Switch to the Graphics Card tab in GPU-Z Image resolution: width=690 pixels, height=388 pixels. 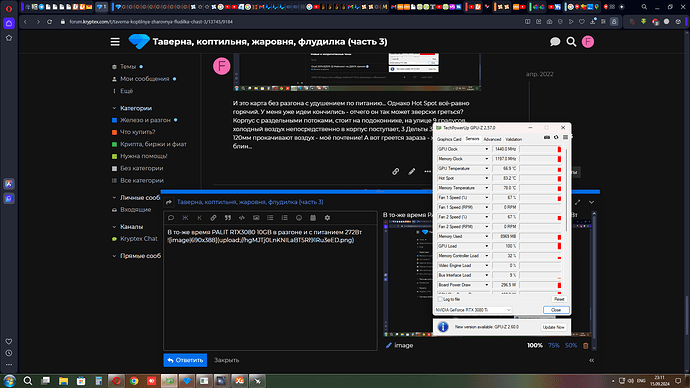tap(449, 139)
